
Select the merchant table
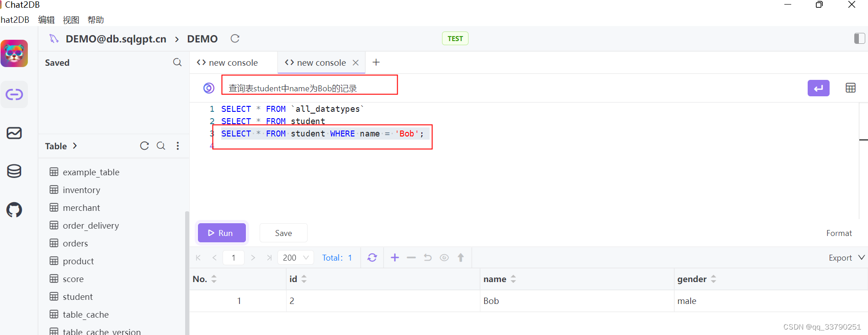pyautogui.click(x=81, y=208)
